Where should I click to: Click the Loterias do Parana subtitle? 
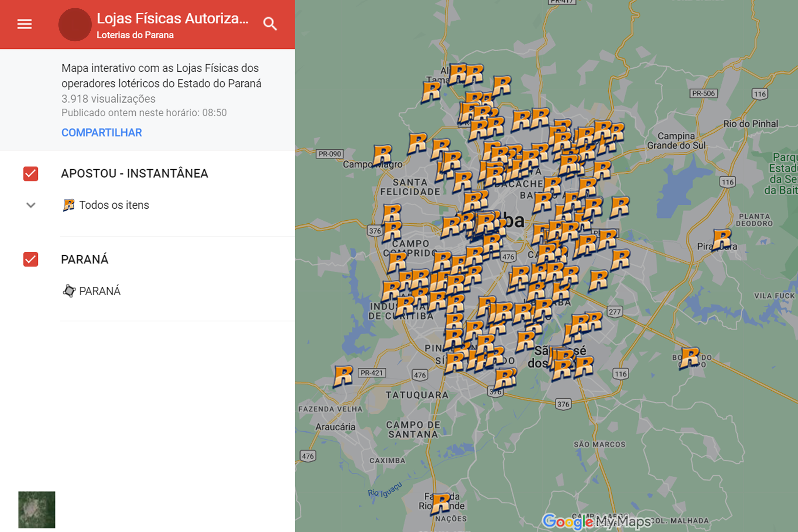135,35
